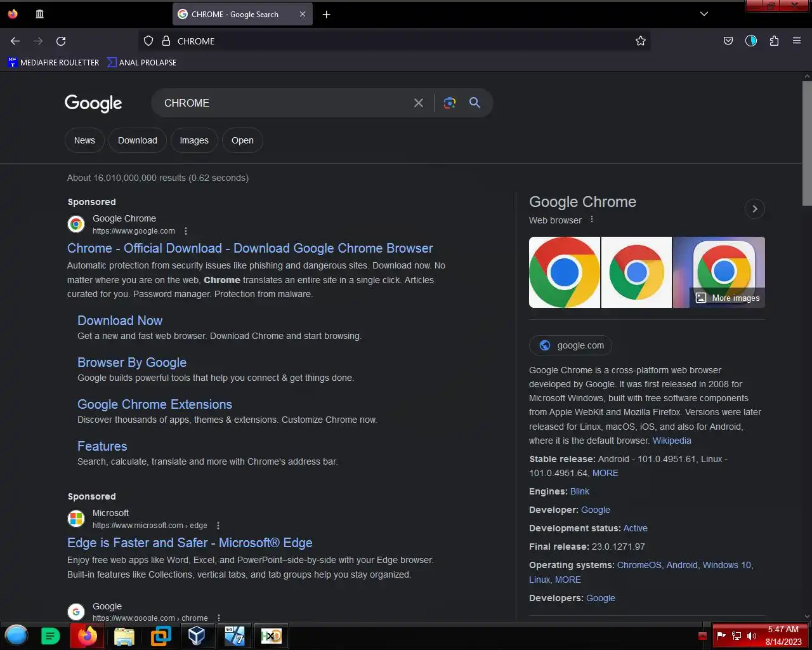Launch VirtualBox cube icon on taskbar
Image resolution: width=812 pixels, height=650 pixels.
coord(197,635)
